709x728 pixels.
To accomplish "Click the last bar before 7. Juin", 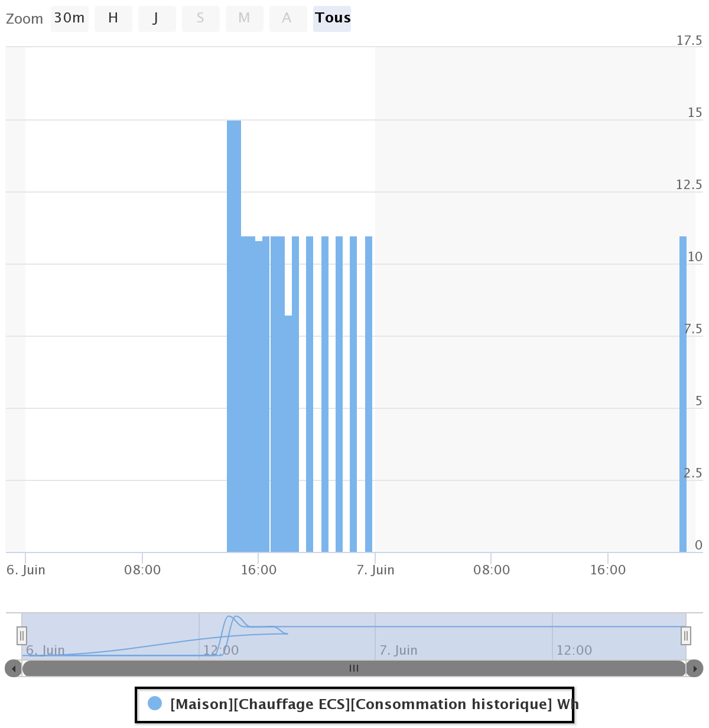I will point(369,394).
